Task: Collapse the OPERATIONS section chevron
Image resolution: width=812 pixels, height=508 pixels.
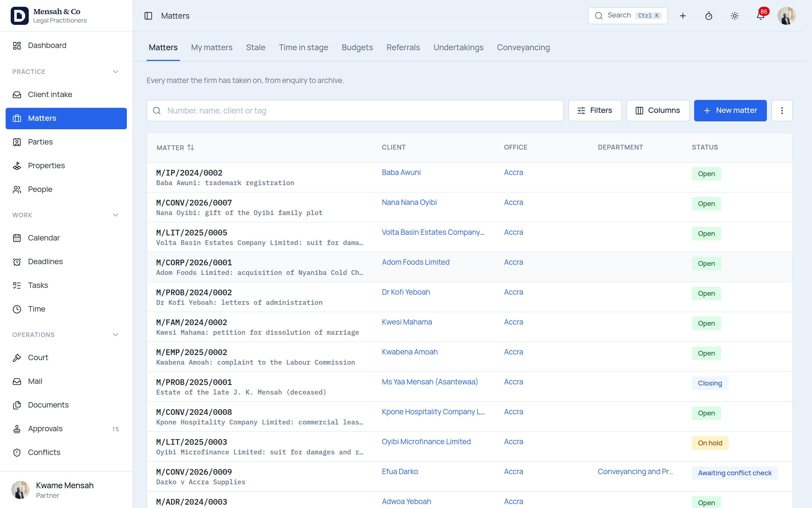Action: [x=115, y=335]
